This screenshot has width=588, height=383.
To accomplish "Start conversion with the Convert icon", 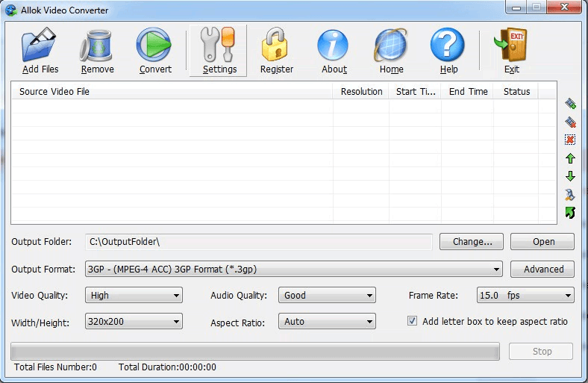I will click(x=154, y=45).
